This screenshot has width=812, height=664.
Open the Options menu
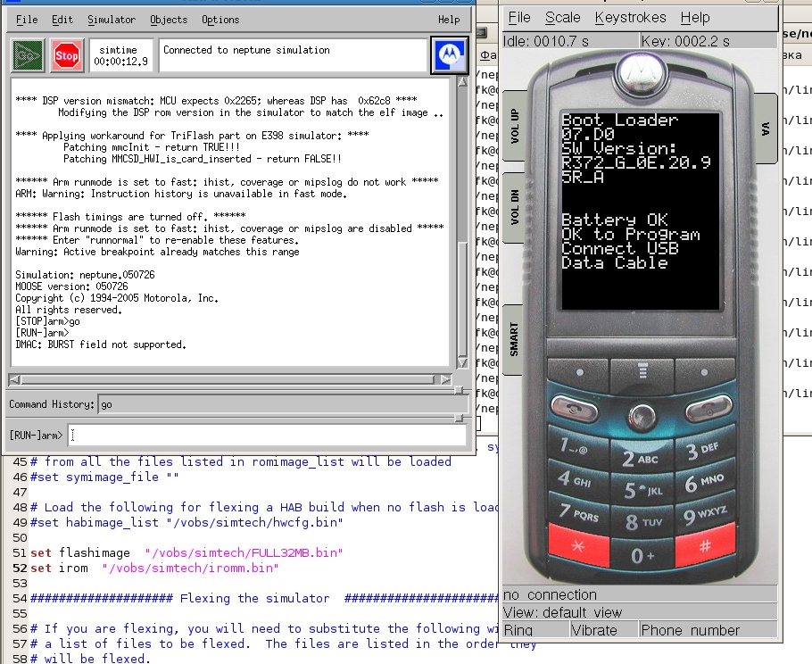pos(220,20)
